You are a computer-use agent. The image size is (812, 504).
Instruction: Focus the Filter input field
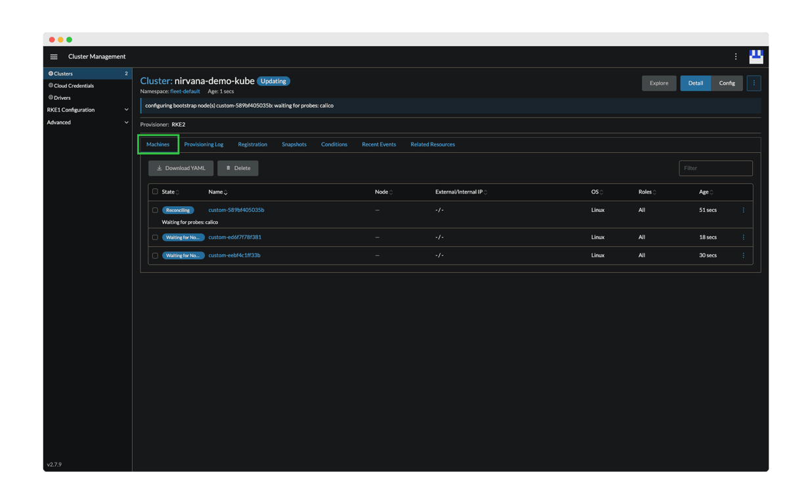point(716,169)
